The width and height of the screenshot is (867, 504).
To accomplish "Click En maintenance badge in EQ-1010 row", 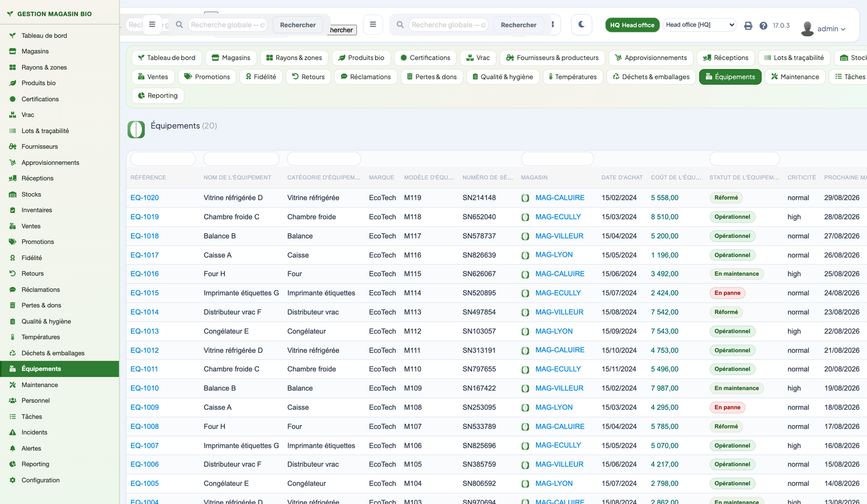I will (737, 388).
